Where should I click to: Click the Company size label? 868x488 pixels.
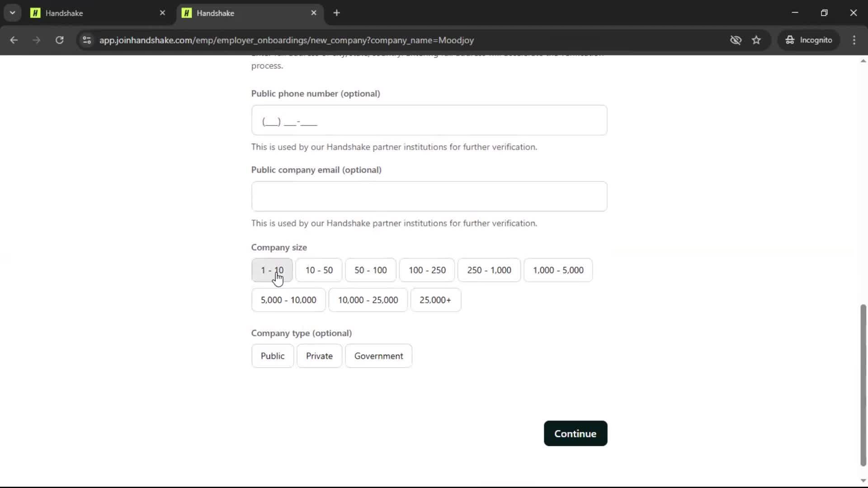coord(279,248)
